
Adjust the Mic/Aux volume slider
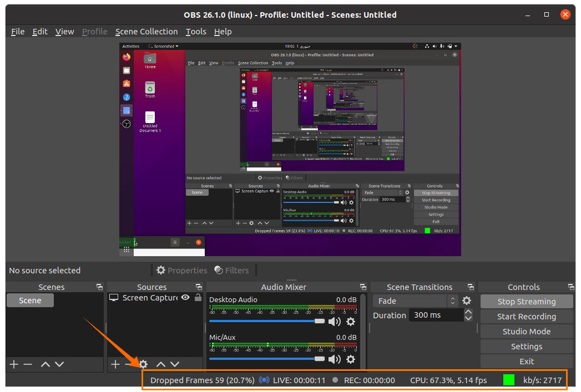(267, 359)
